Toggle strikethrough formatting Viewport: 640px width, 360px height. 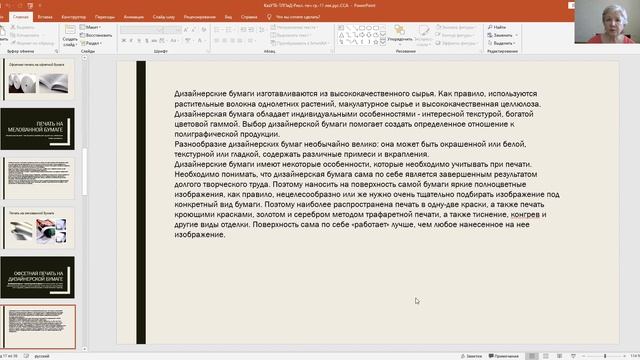tap(154, 40)
